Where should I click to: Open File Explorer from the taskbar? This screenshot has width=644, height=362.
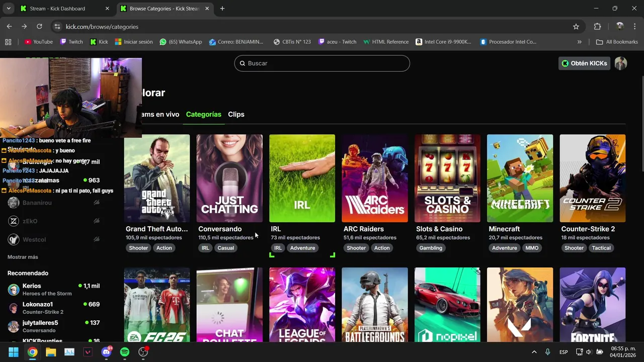51,352
